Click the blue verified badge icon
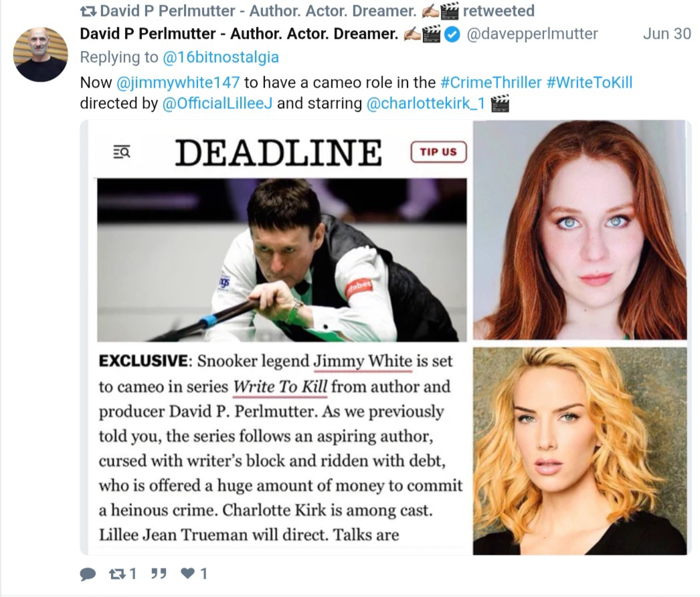Image resolution: width=700 pixels, height=597 pixels. (x=452, y=34)
